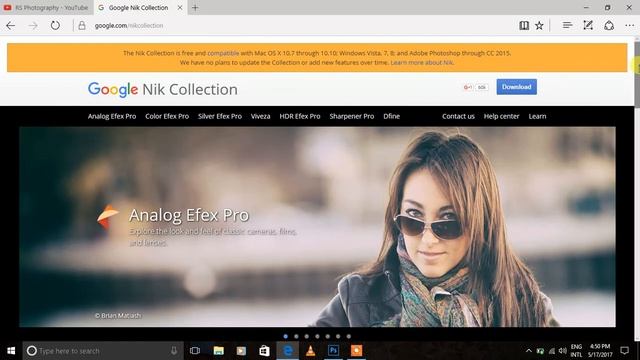Viewport: 640px width, 360px height.
Task: Click the Edge browser taskbar icon
Action: pyautogui.click(x=288, y=351)
